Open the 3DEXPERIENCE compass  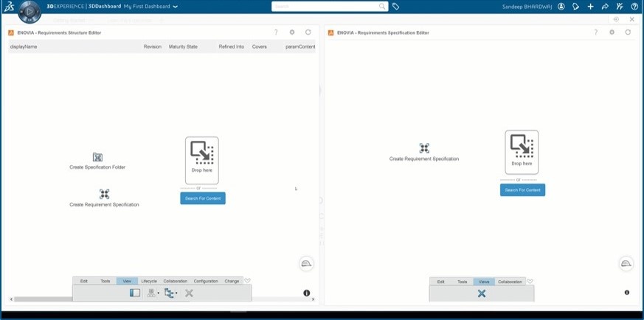pyautogui.click(x=30, y=13)
